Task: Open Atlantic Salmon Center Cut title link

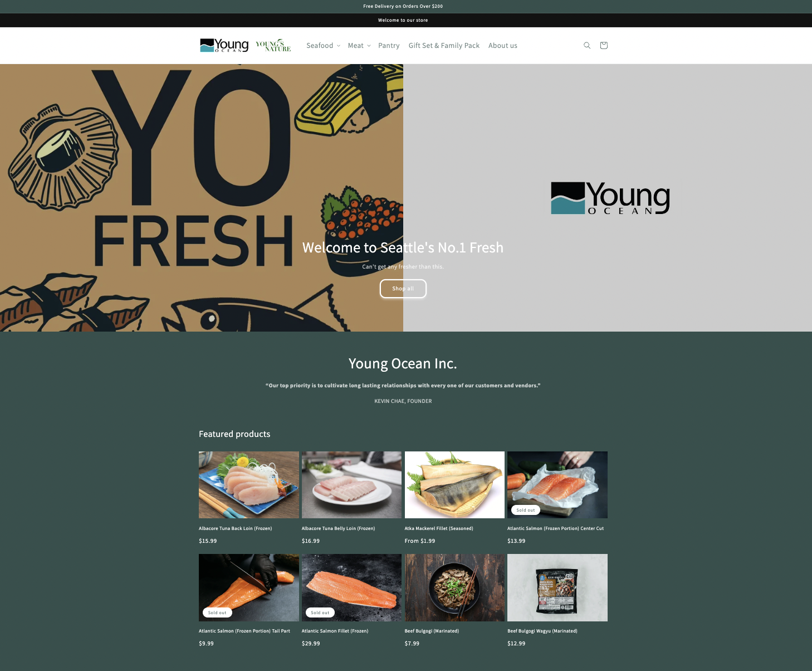Action: (x=555, y=528)
